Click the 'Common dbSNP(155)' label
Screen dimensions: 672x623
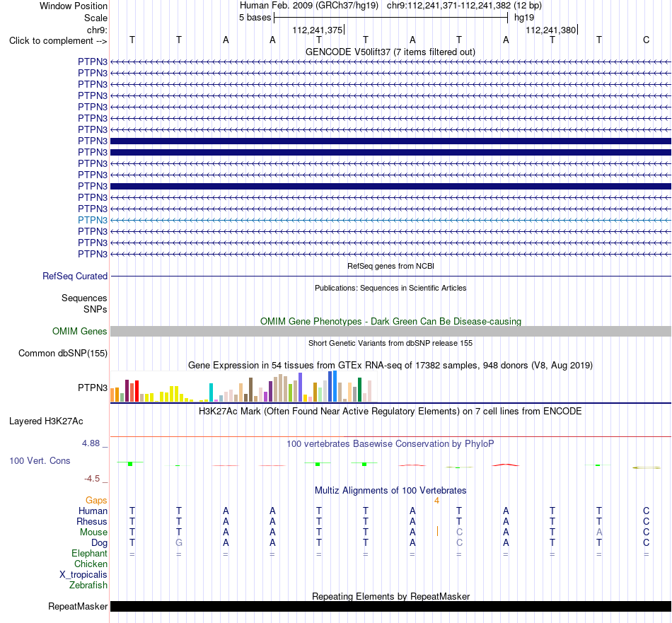(x=63, y=354)
